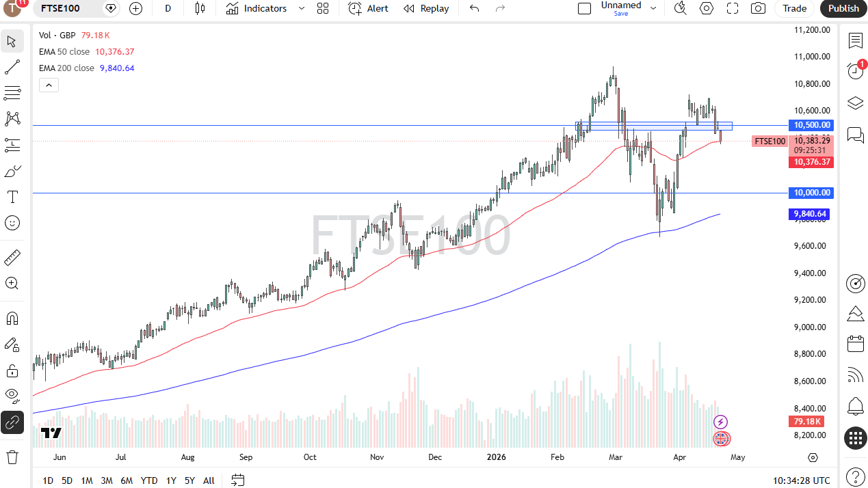The image size is (868, 488).
Task: Open the Fibonacci retracement tools
Action: click(12, 93)
